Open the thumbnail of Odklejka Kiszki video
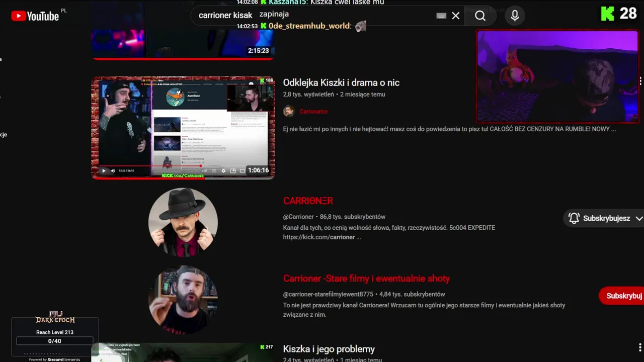The image size is (644, 362). coord(183,128)
